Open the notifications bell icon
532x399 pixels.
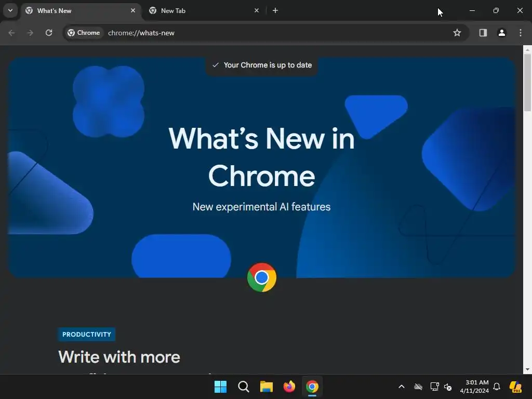(x=497, y=387)
